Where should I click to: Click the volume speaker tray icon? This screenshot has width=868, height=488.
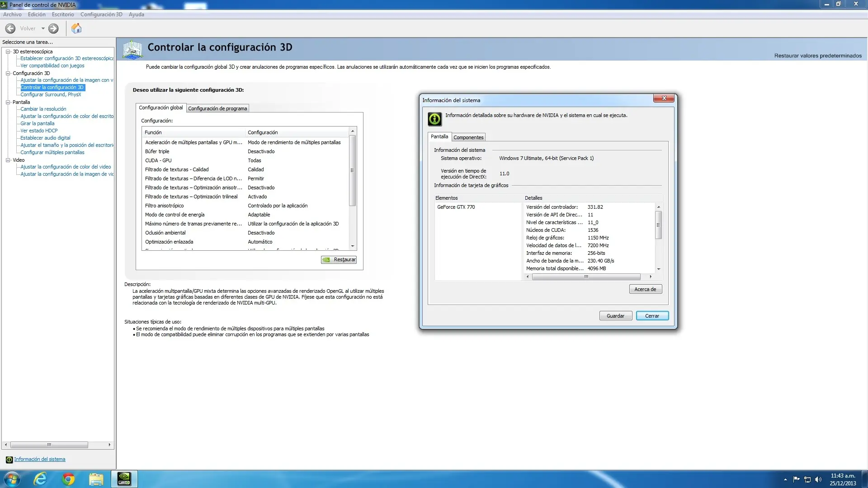[818, 479]
